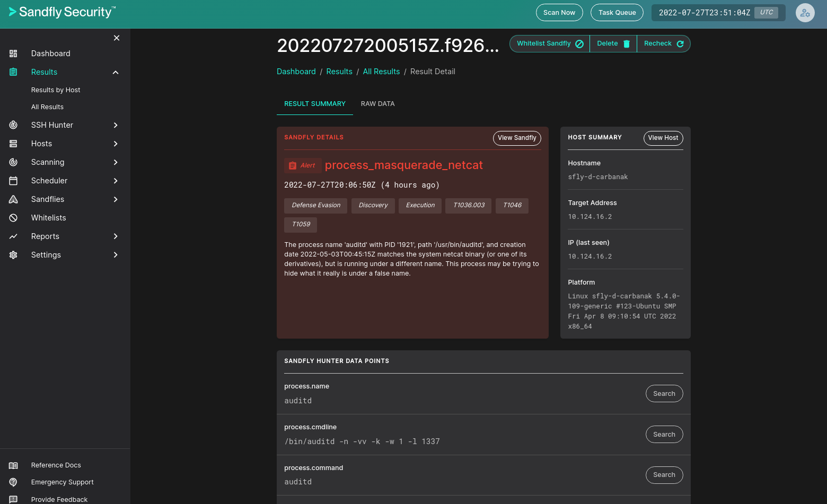827x504 pixels.
Task: Search for process.command auditd
Action: coord(664,475)
